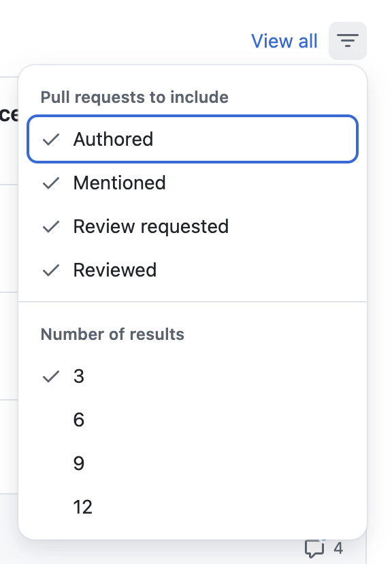Click the checkmark icon beside Mentioned
The image size is (392, 564).
point(51,183)
